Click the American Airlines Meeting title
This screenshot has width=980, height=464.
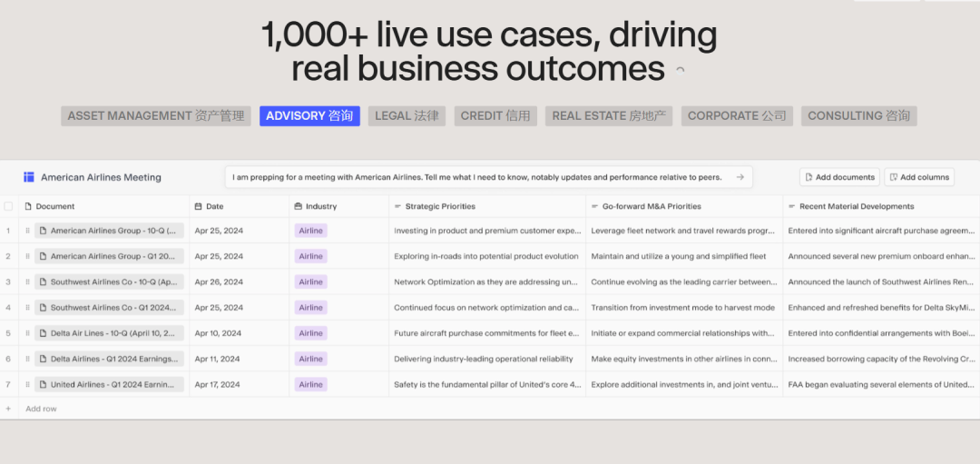[102, 178]
